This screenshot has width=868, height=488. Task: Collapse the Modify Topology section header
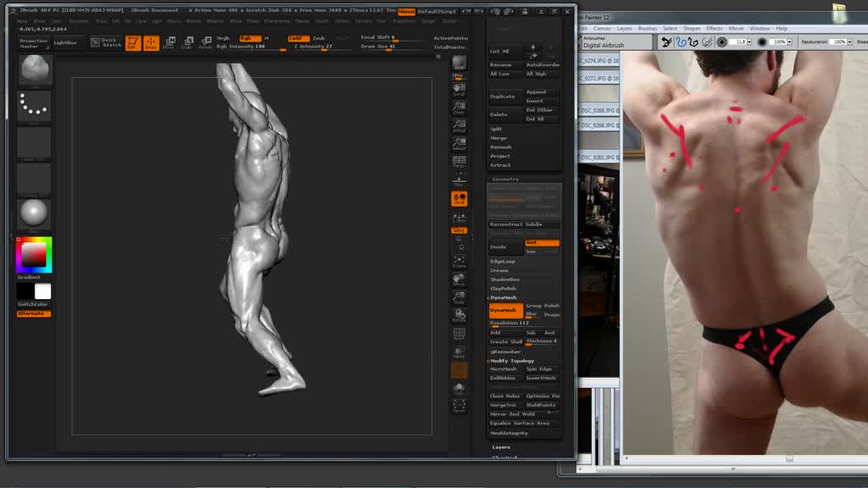pos(512,361)
